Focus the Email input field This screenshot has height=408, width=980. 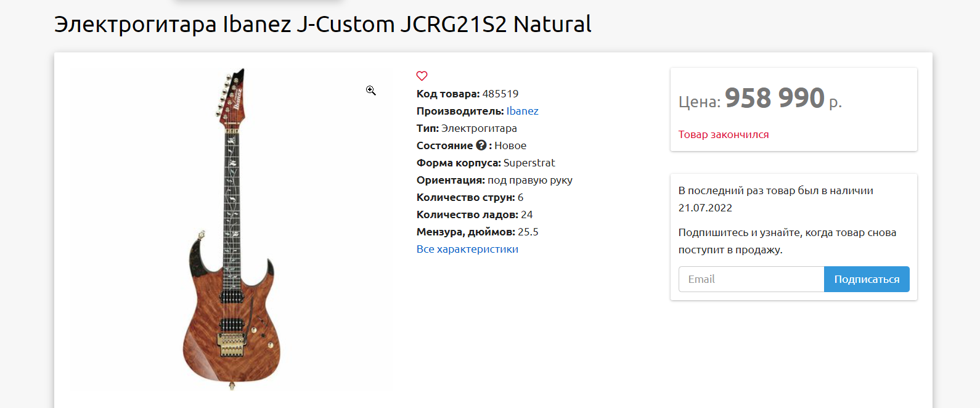(x=751, y=279)
